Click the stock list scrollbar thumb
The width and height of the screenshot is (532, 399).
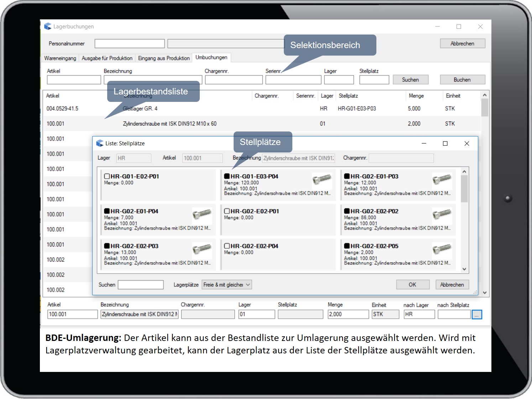[485, 108]
